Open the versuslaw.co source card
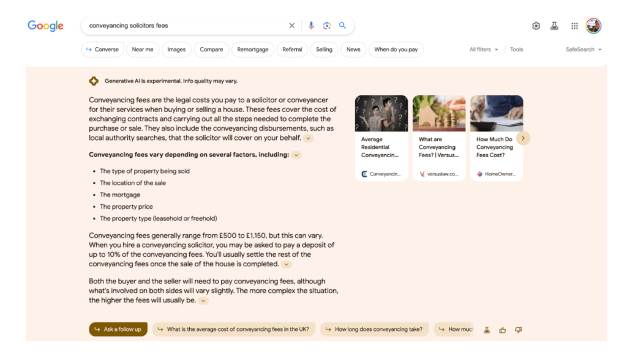Viewport: 627px width, 364px height. [x=439, y=138]
